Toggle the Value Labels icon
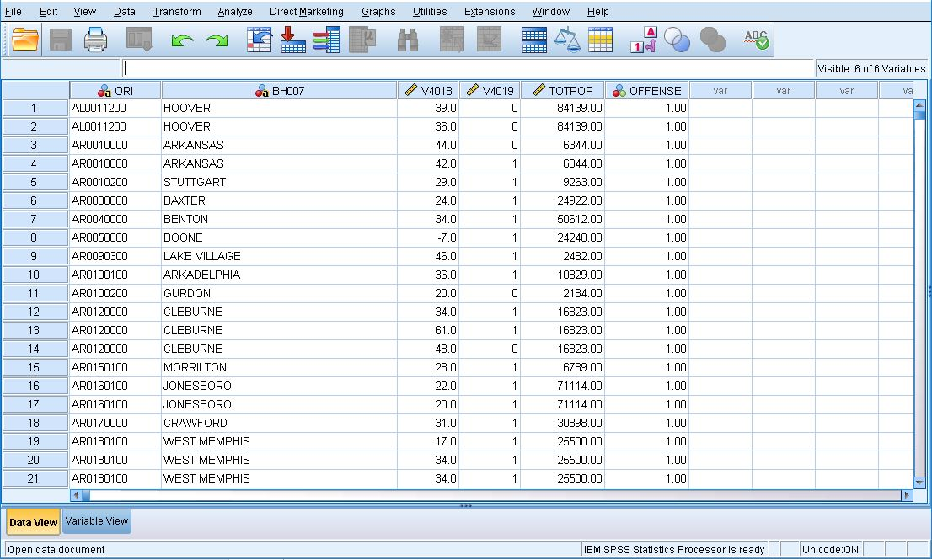932x560 pixels. pyautogui.click(x=644, y=40)
